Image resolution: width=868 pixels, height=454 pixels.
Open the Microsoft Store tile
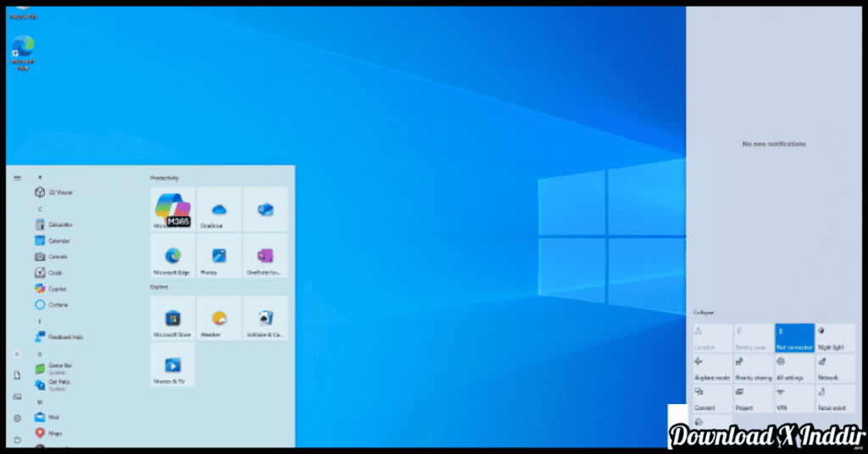(x=173, y=318)
